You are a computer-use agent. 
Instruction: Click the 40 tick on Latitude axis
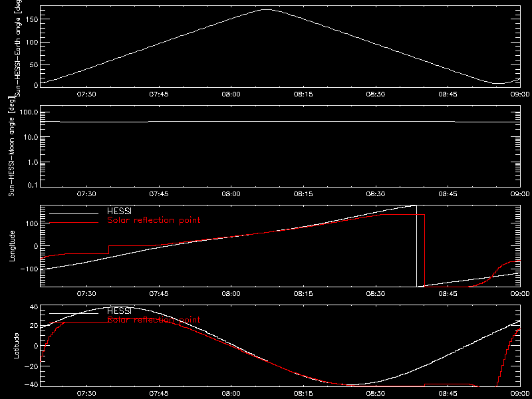[x=34, y=307]
